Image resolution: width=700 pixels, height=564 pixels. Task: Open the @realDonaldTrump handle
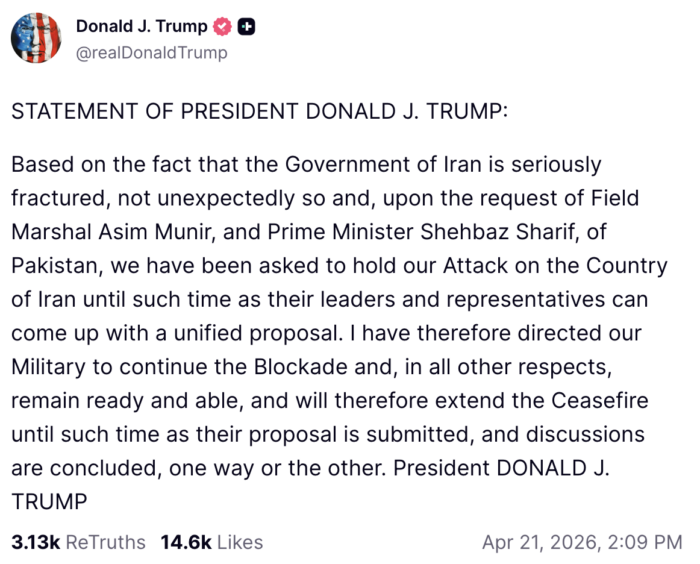pos(151,52)
